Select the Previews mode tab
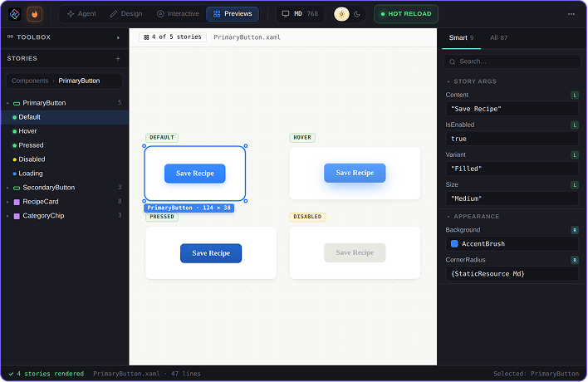 click(x=233, y=14)
